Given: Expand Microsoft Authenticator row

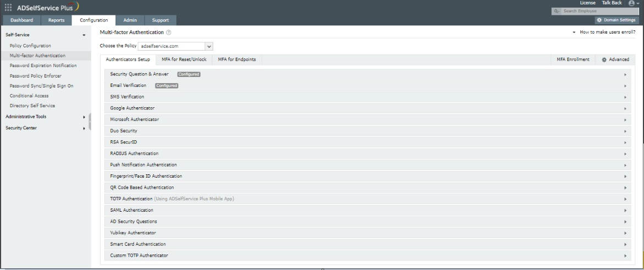Looking at the screenshot, I should point(368,119).
